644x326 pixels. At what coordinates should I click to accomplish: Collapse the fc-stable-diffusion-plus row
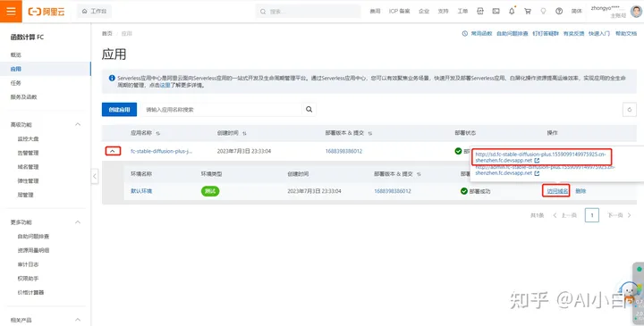(113, 151)
